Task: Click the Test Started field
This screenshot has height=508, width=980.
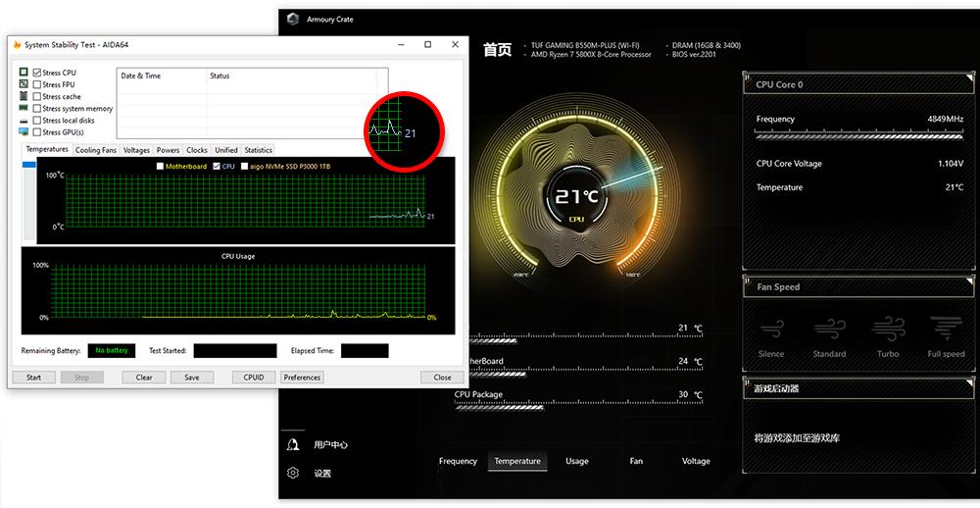Action: 235,350
